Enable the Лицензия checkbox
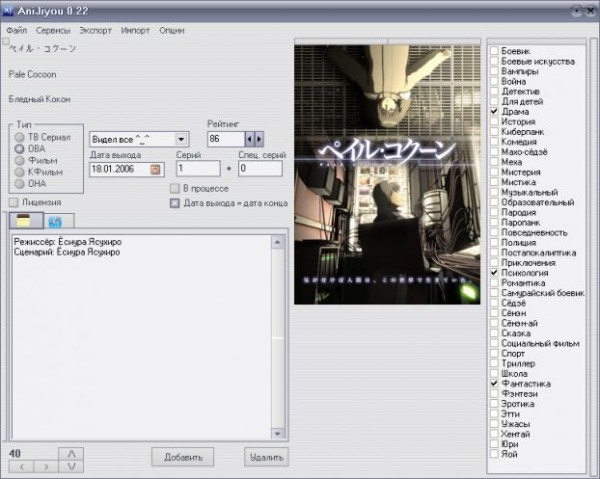 (13, 203)
